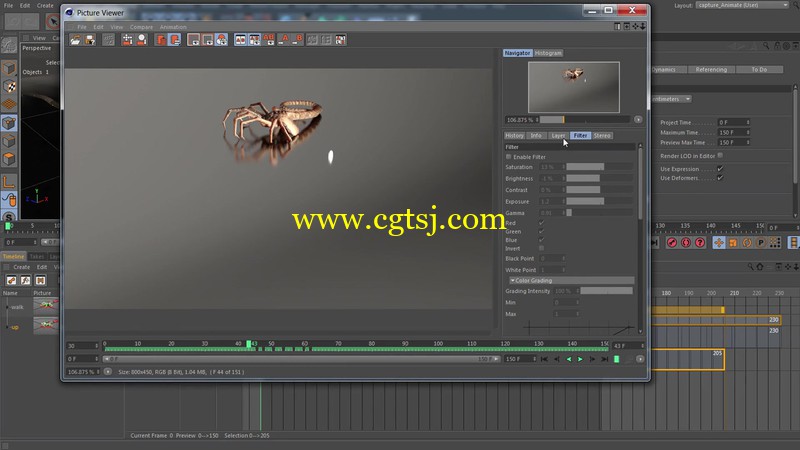This screenshot has height=450, width=800.
Task: Click the highlighted multi-color channels icon
Action: pos(221,40)
